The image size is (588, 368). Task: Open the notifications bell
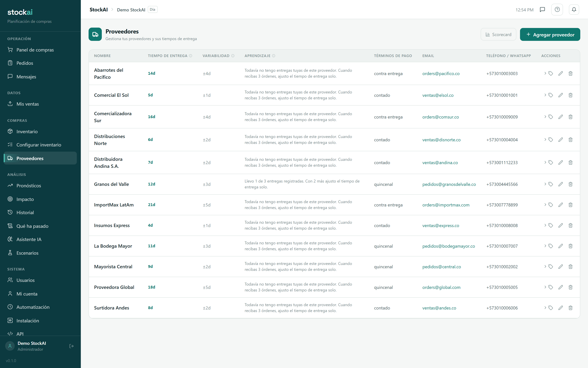click(574, 10)
